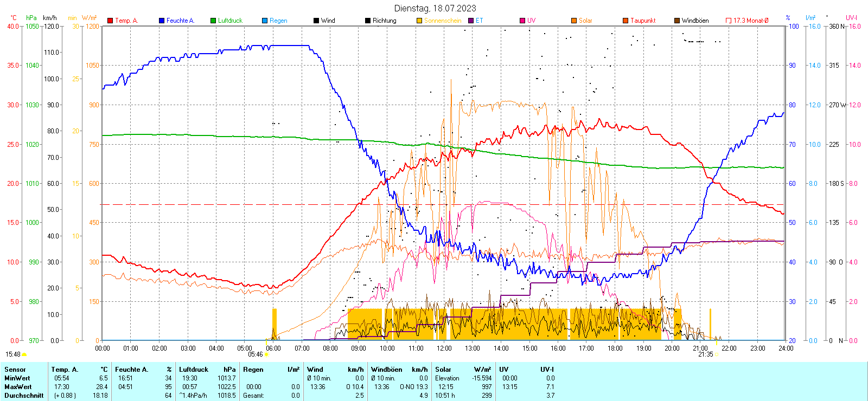Toggle the black Richtung legend marker

(368, 21)
